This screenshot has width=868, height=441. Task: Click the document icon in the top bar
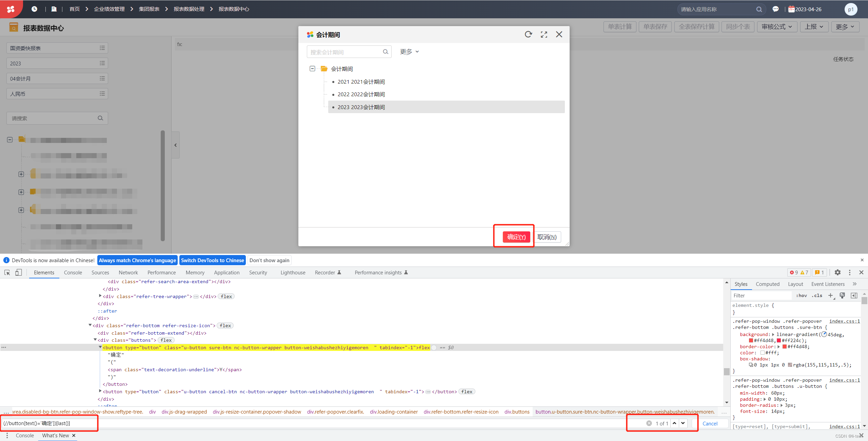pyautogui.click(x=54, y=9)
